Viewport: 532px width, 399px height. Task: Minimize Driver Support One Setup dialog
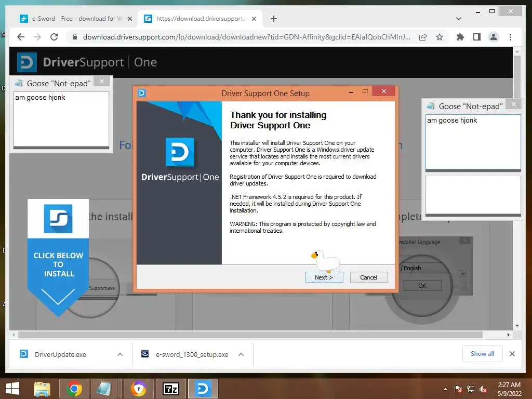[351, 92]
